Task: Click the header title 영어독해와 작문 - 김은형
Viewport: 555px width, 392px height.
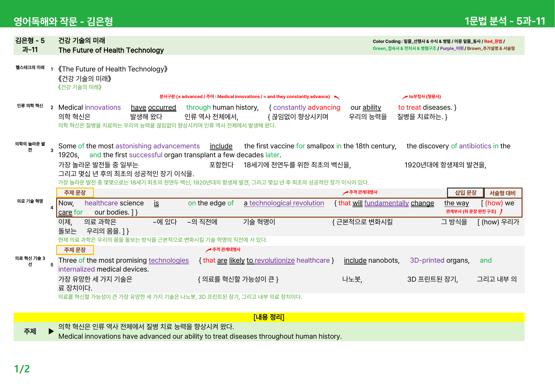Action: click(63, 21)
